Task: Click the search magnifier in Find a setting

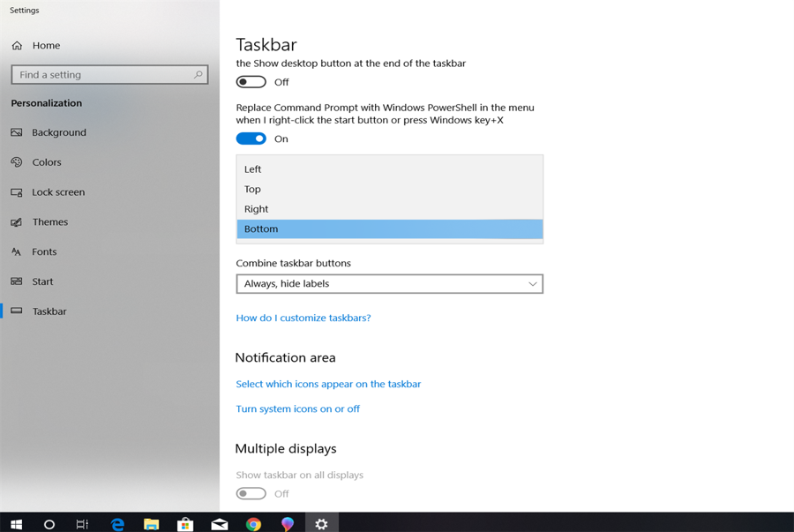Action: tap(198, 75)
